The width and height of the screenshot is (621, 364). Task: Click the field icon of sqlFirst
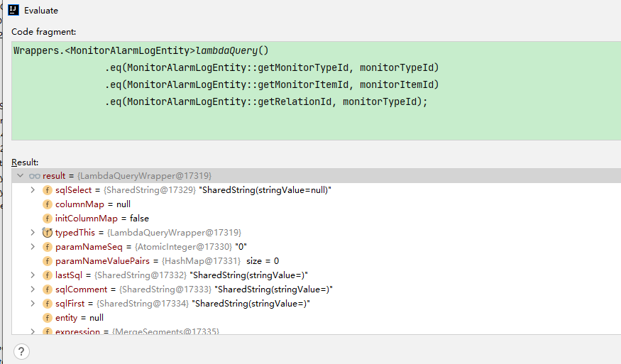coord(47,304)
